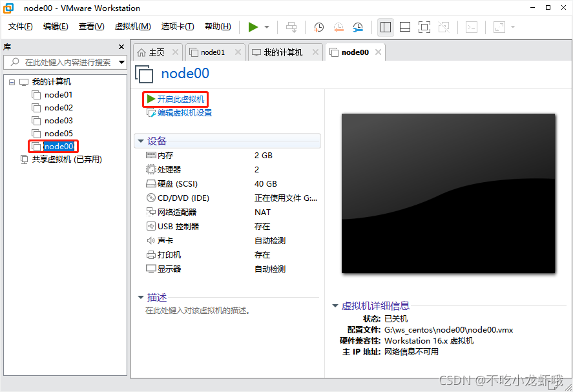Revert to snapshot using the orange arrow clock icon
This screenshot has width=573, height=392.
(339, 27)
